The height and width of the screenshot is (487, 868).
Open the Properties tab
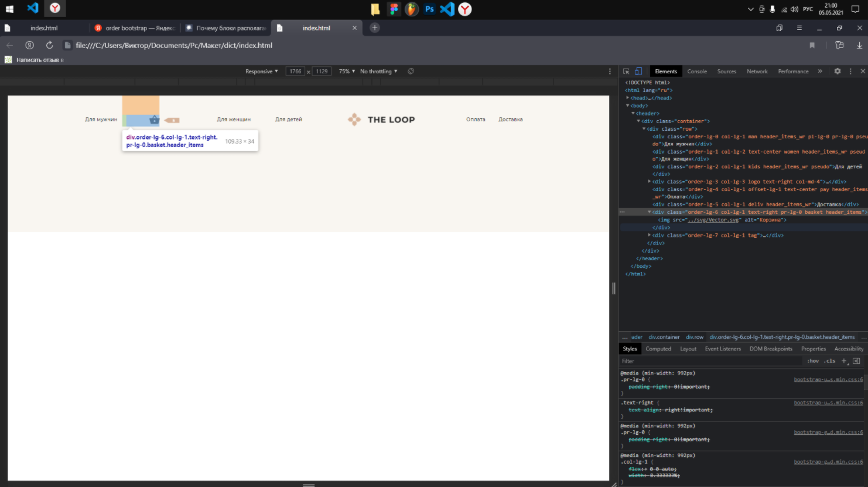pyautogui.click(x=814, y=349)
